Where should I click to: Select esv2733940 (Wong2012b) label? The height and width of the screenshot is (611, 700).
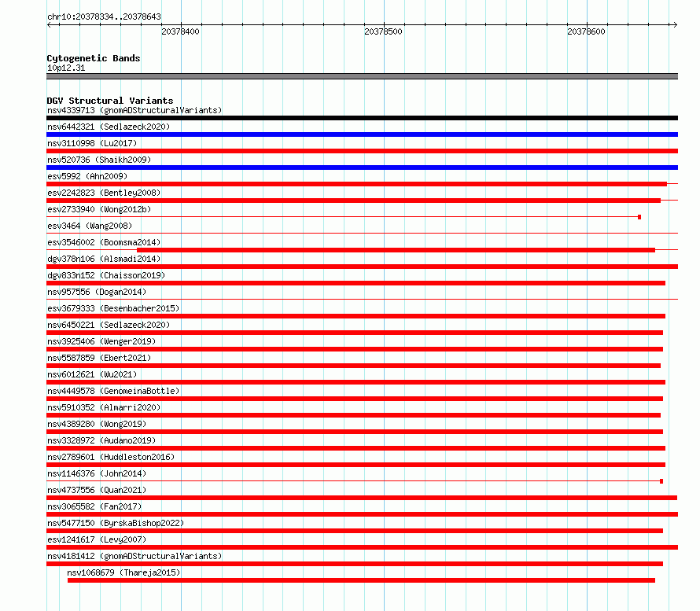[x=99, y=209]
